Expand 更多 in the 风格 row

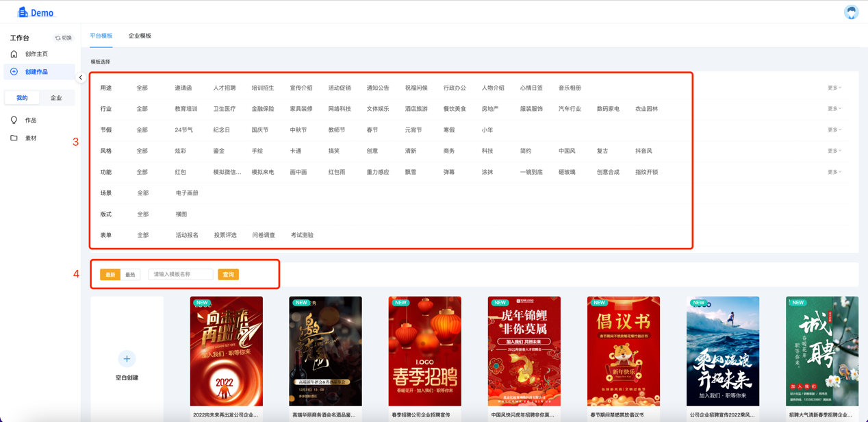click(x=834, y=151)
